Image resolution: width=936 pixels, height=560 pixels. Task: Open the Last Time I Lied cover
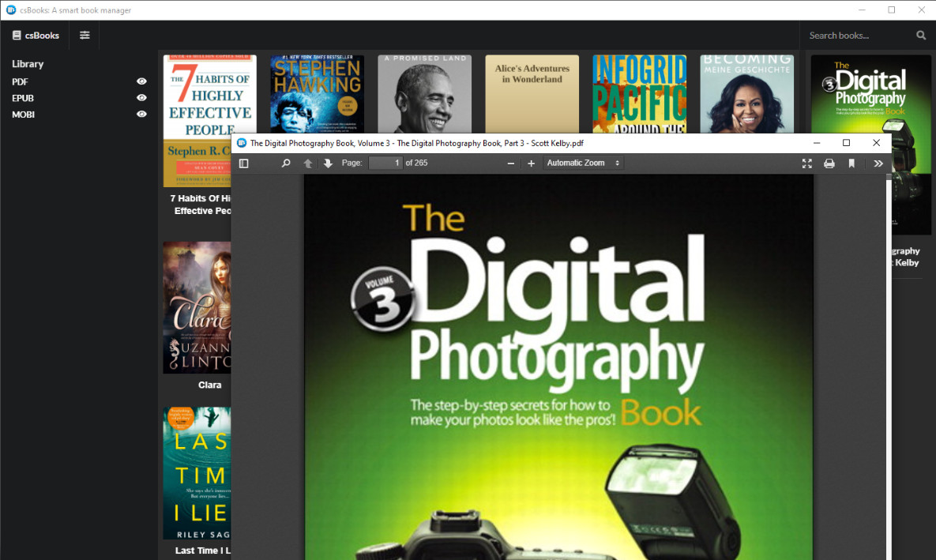coord(197,473)
